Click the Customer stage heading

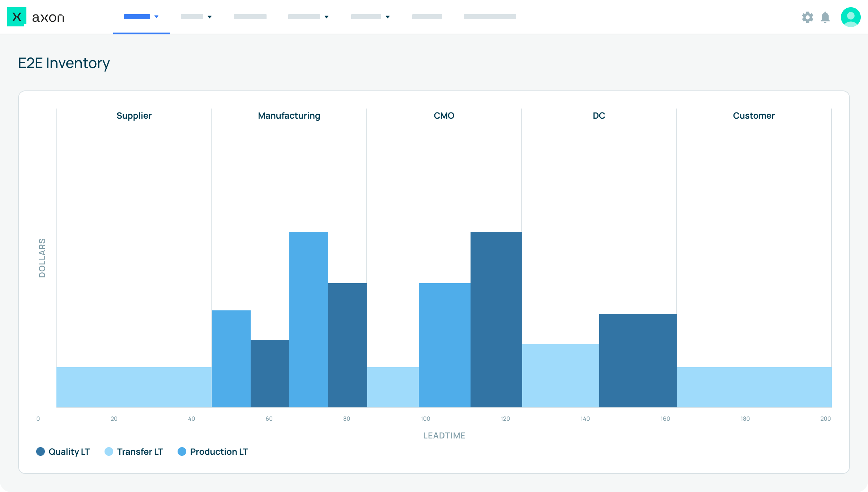754,116
